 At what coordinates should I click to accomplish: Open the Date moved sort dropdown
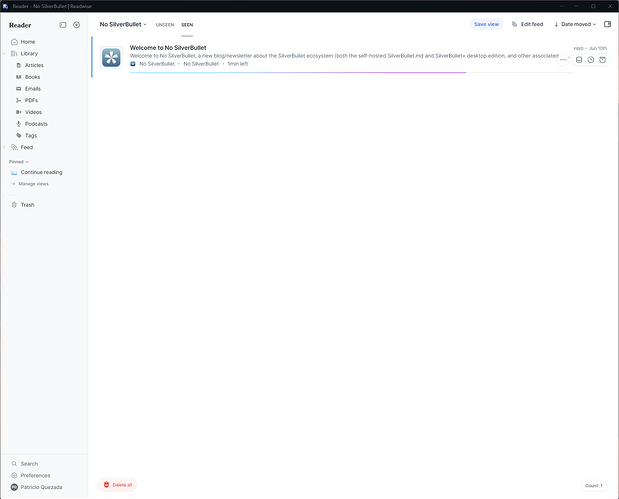tap(575, 24)
